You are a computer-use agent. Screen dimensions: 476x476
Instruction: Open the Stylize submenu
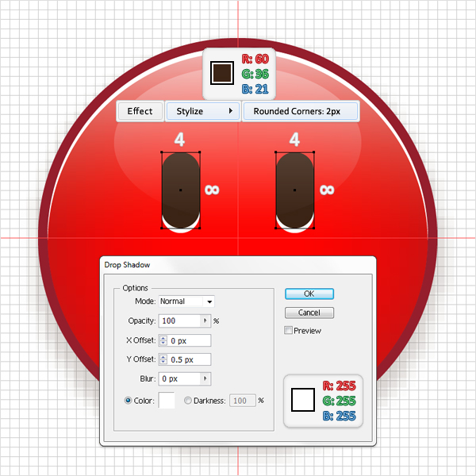pyautogui.click(x=203, y=111)
